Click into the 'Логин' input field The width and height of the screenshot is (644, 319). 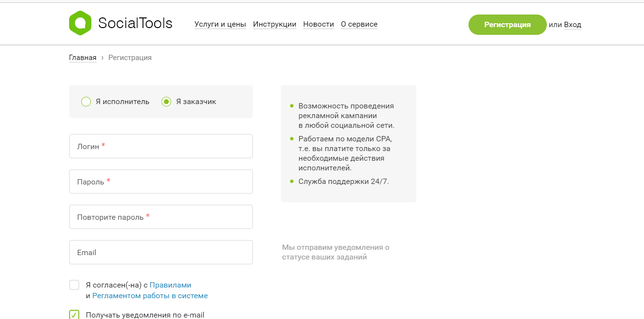[161, 146]
